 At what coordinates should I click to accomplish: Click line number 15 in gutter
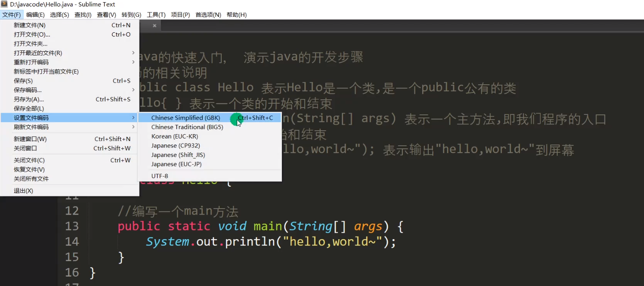tap(72, 257)
